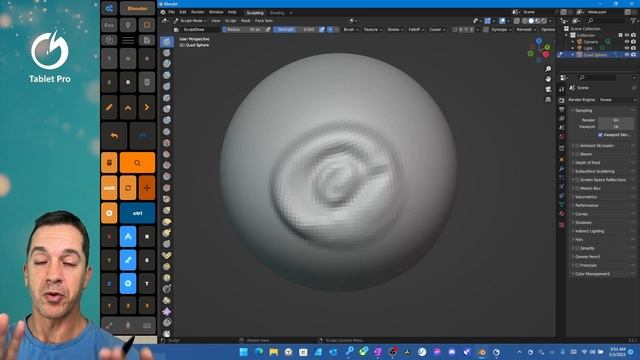Select the Grab sculpt brush
This screenshot has width=640, height=360.
167,210
